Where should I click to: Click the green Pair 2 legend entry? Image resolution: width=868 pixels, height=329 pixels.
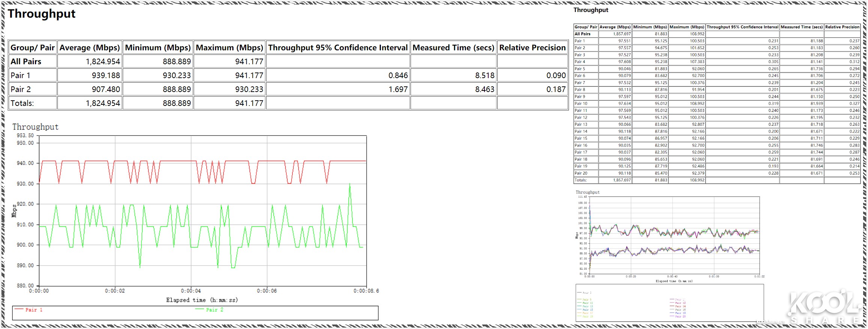tap(209, 310)
